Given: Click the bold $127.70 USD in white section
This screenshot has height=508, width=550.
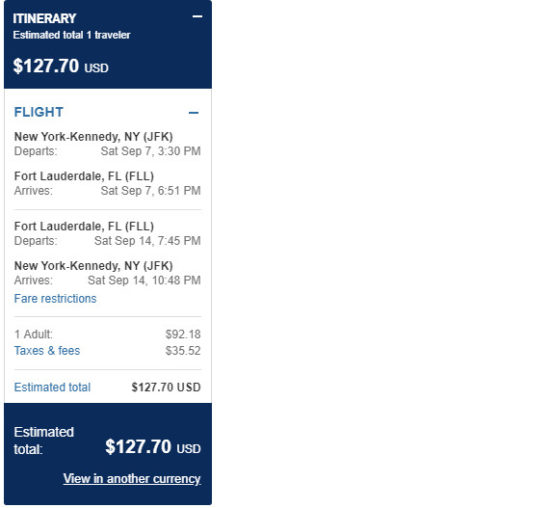Looking at the screenshot, I should coord(166,387).
